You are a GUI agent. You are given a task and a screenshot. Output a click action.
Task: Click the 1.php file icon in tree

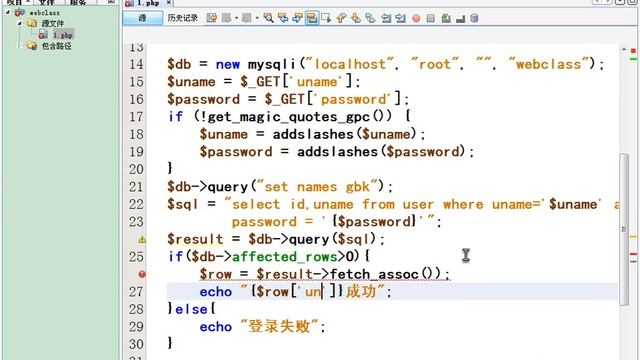43,35
